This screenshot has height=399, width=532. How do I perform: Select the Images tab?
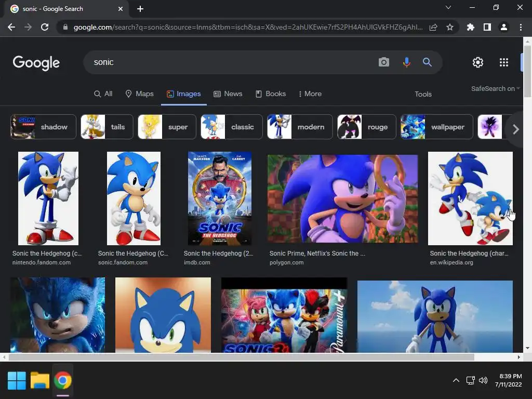click(x=183, y=94)
